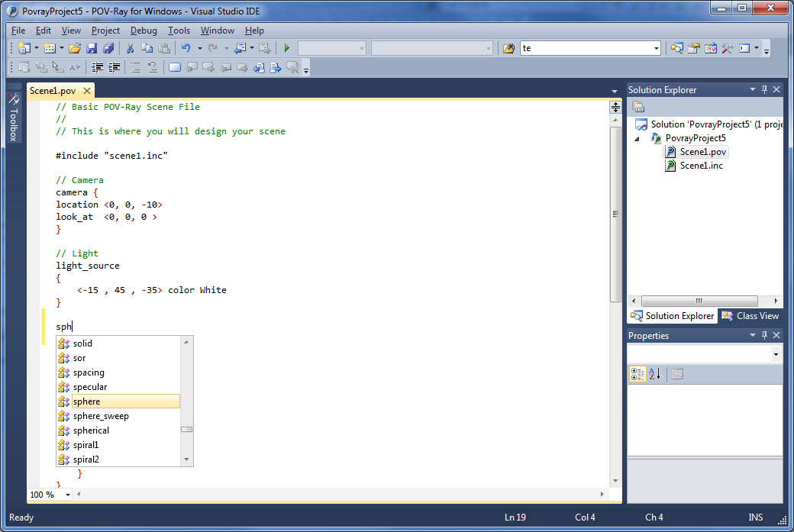Select sphere_sweep from the autocomplete list

click(101, 416)
